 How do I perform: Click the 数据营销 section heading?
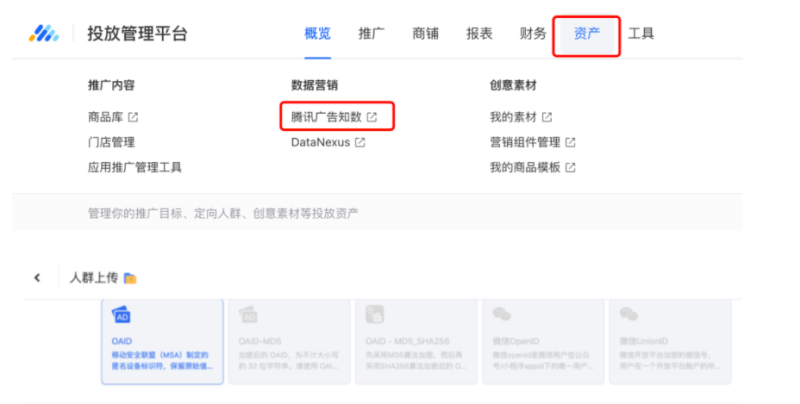[x=314, y=85]
